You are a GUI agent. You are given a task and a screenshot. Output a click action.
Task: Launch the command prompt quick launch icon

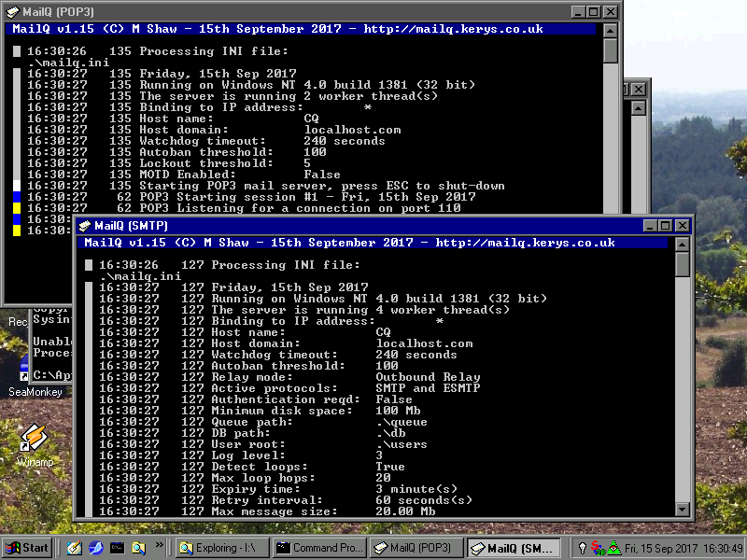118,548
